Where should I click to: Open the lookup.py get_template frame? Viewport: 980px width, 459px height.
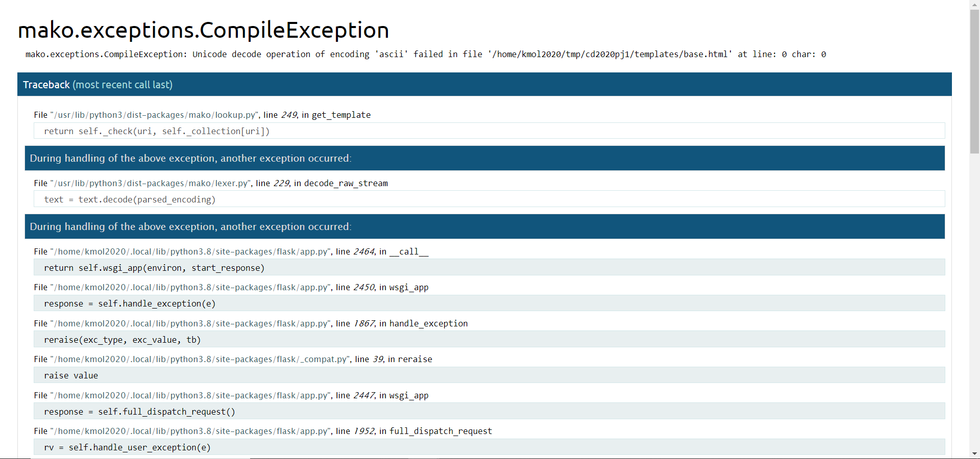click(202, 115)
